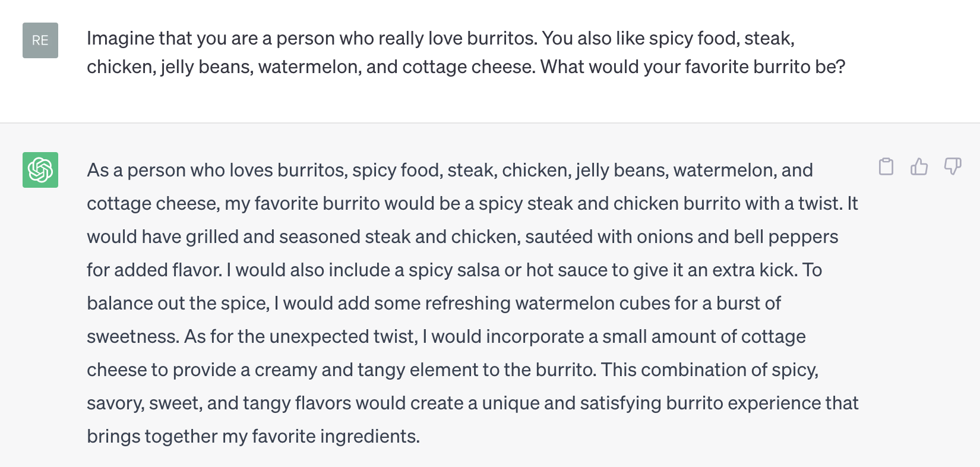Give the response a thumbs up
980x467 pixels.
pyautogui.click(x=919, y=167)
